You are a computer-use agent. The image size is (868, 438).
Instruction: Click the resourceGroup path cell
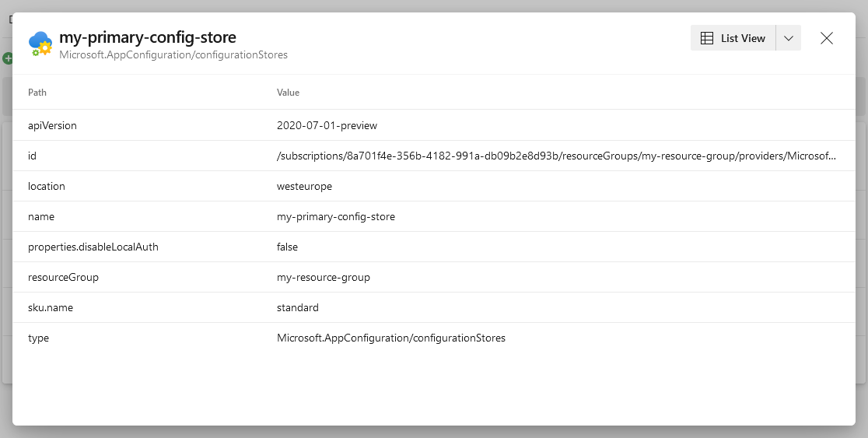pyautogui.click(x=63, y=278)
